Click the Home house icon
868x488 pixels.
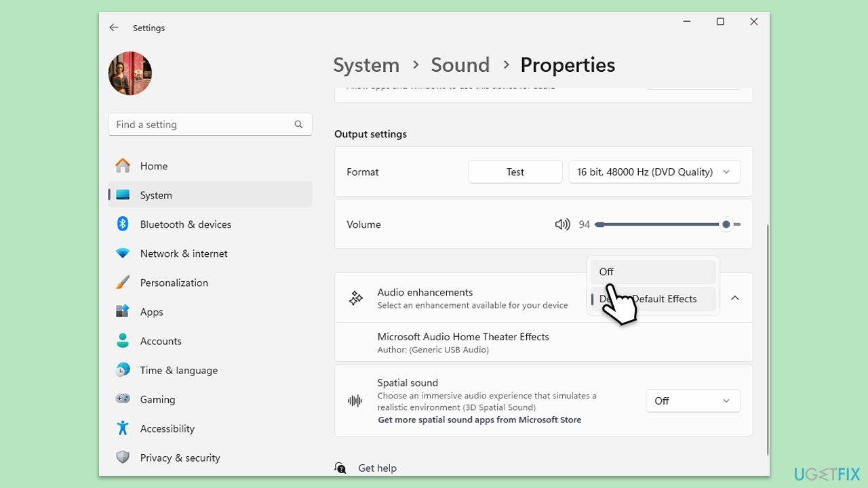tap(123, 166)
